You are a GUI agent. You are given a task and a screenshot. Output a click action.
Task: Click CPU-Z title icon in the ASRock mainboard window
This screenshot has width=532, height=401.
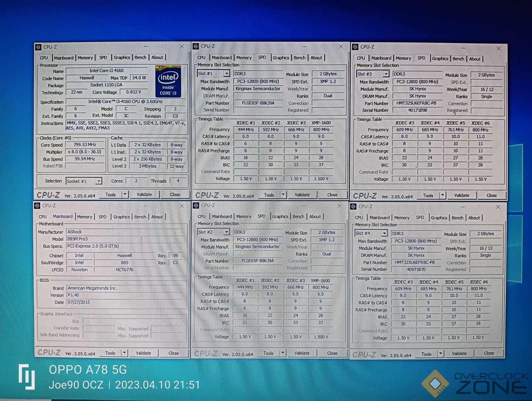click(x=37, y=206)
